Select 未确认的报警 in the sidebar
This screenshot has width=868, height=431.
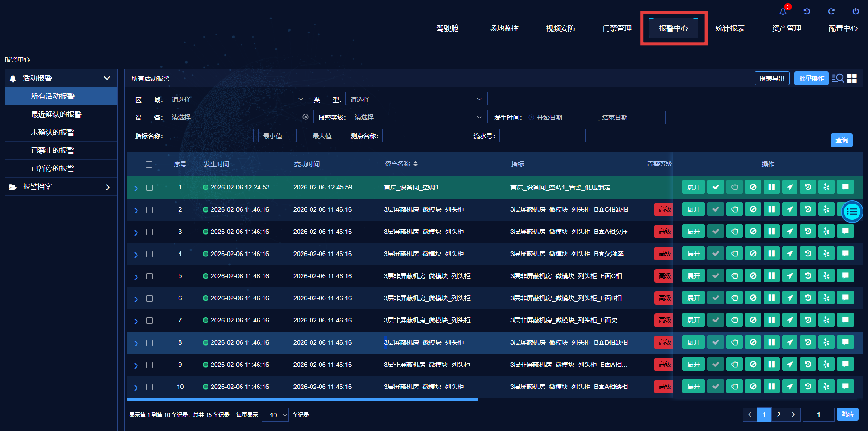(52, 133)
